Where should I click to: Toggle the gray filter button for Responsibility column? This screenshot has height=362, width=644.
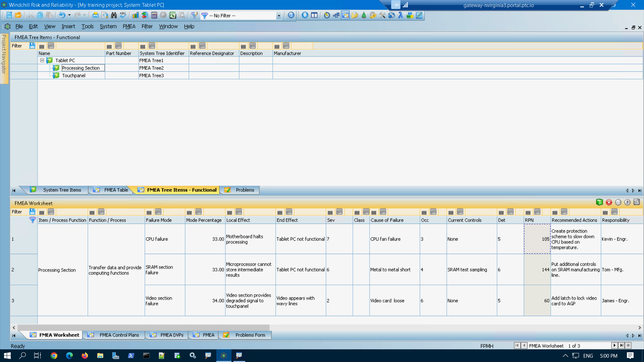click(x=614, y=212)
